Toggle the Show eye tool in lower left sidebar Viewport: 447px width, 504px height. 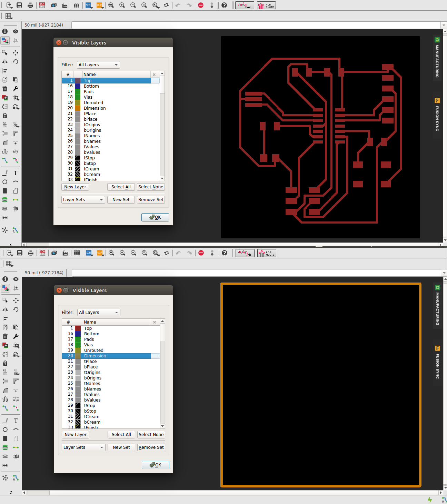[x=16, y=279]
